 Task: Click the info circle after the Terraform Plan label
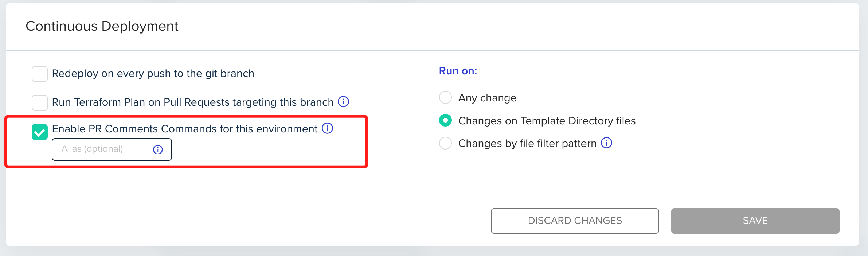coord(343,102)
